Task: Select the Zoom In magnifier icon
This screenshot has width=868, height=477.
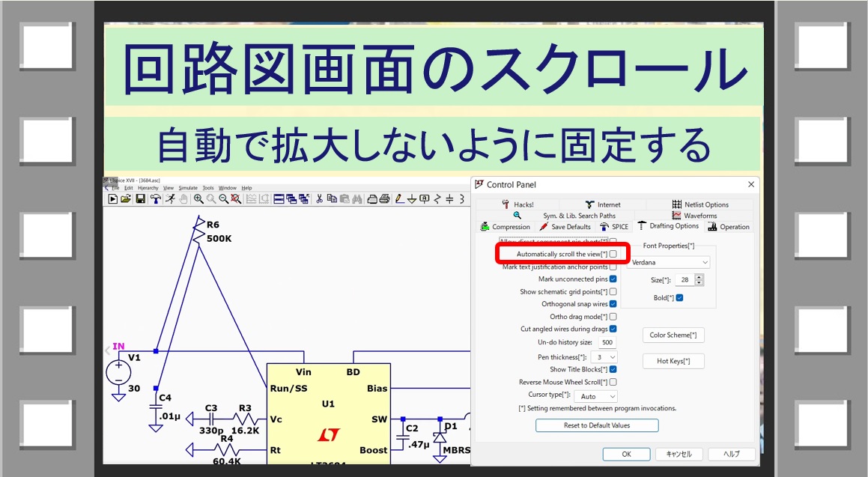Action: point(198,199)
